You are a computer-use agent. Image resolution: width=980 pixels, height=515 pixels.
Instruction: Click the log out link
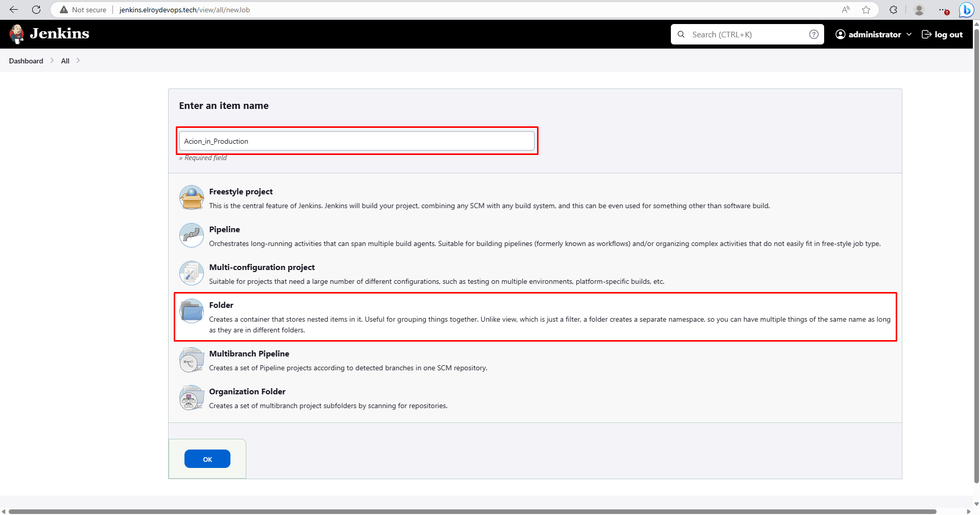coord(942,34)
